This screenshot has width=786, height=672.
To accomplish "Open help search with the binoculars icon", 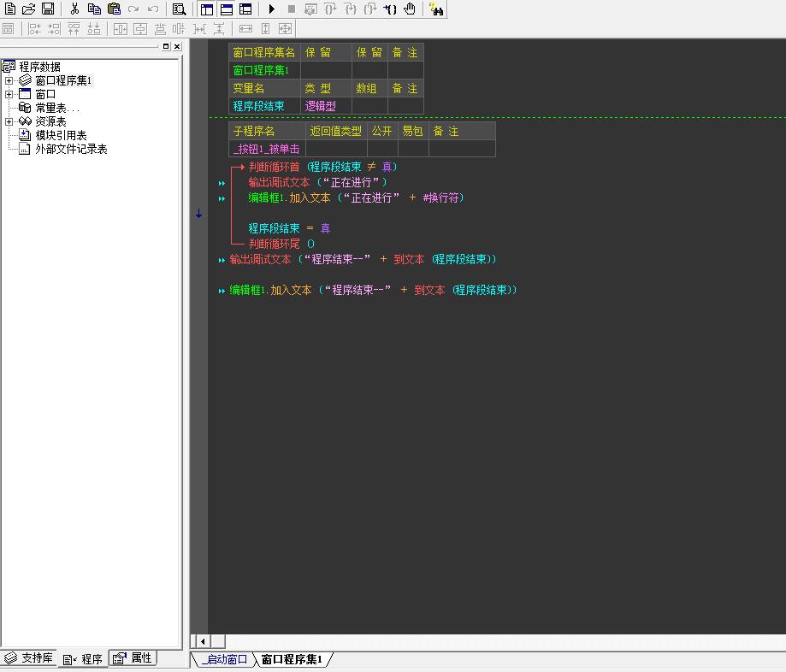I will pos(436,9).
